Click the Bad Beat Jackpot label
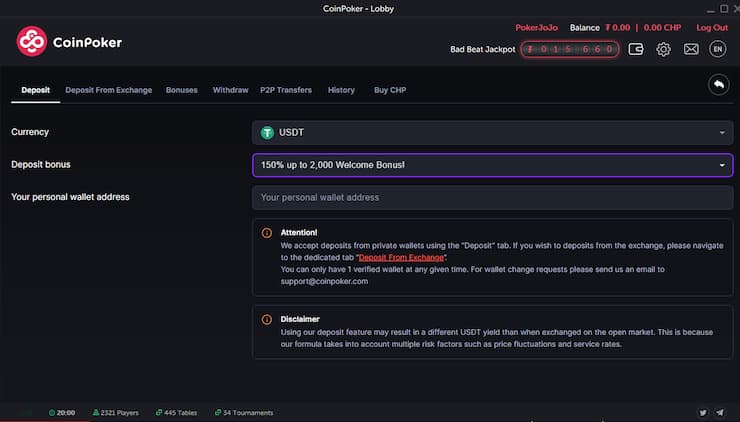Screen dimensions: 740x422 coord(483,49)
